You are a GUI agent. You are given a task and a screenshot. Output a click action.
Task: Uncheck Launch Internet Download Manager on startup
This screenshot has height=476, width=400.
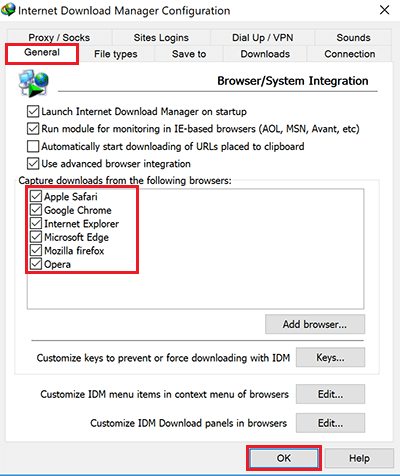33,111
